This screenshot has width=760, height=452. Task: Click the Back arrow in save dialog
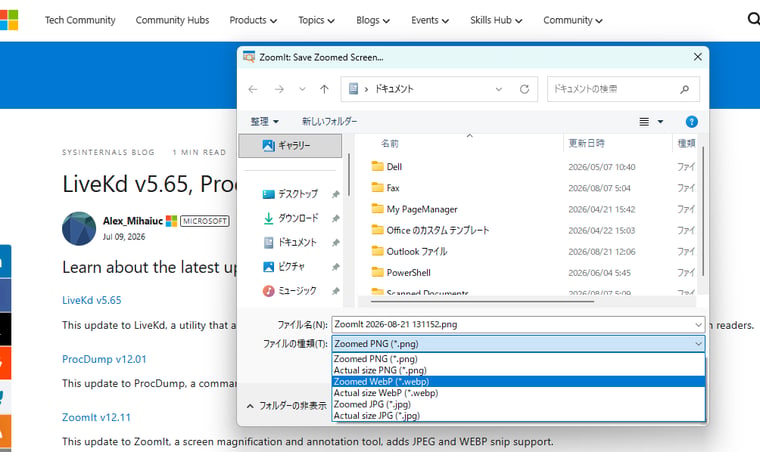pyautogui.click(x=253, y=89)
